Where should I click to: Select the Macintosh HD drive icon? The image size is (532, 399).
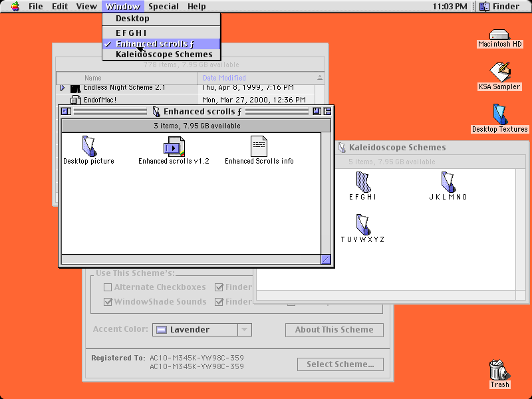(x=499, y=35)
